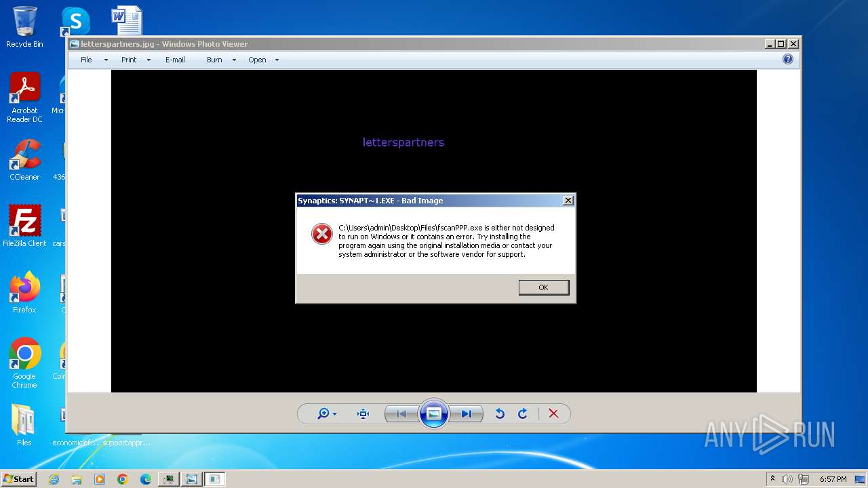868x488 pixels.
Task: Open the Print menu in Photo Viewer
Action: coord(129,60)
